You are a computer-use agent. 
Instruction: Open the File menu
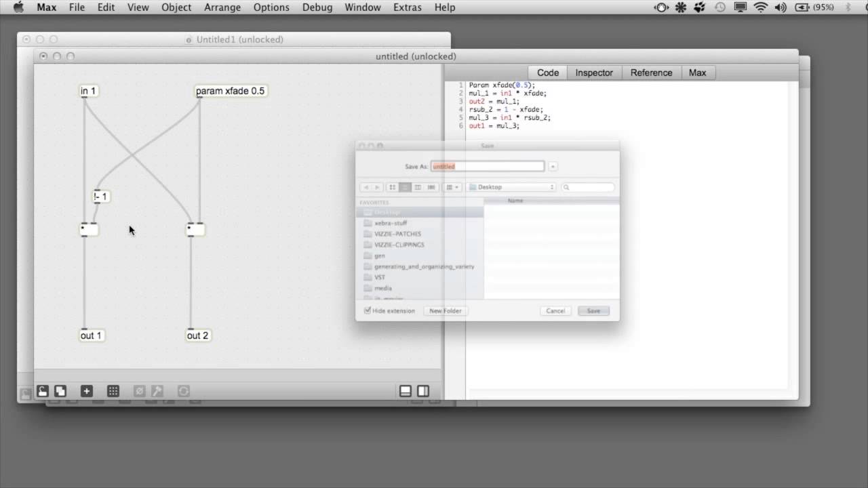[77, 7]
